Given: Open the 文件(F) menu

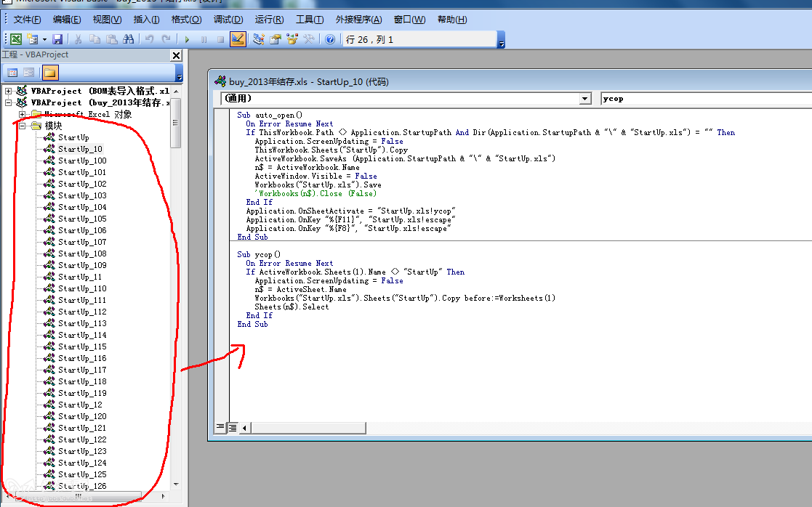Looking at the screenshot, I should point(27,20).
